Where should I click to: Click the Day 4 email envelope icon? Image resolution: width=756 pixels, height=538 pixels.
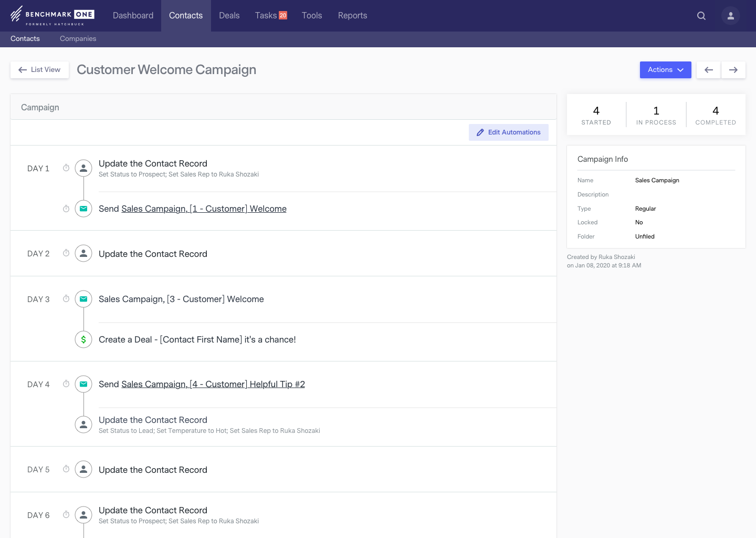[83, 384]
